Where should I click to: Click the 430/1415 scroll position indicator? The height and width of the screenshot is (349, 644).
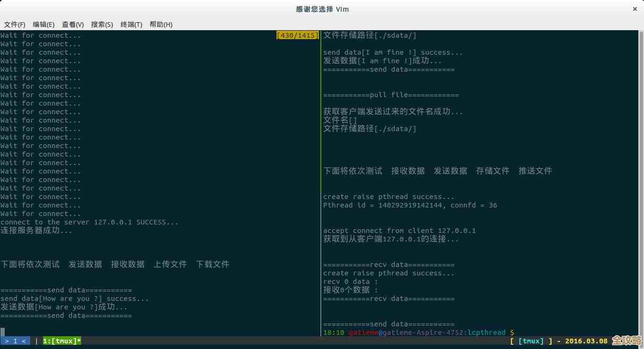[297, 35]
